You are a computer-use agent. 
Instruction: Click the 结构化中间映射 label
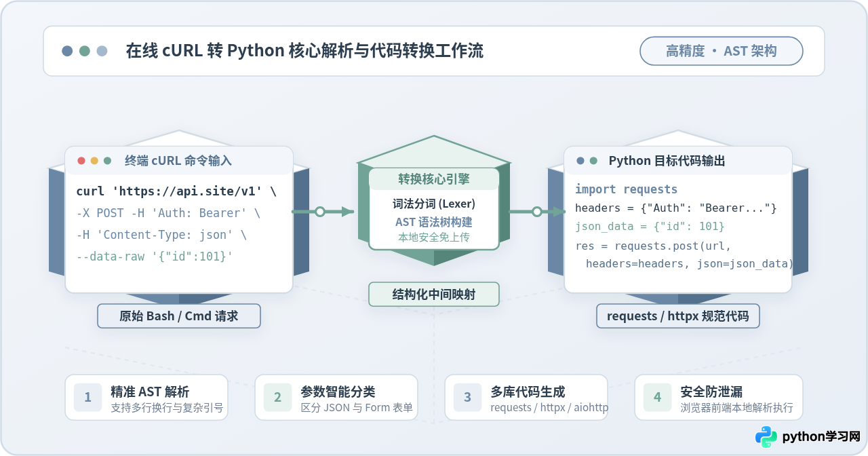tap(434, 294)
